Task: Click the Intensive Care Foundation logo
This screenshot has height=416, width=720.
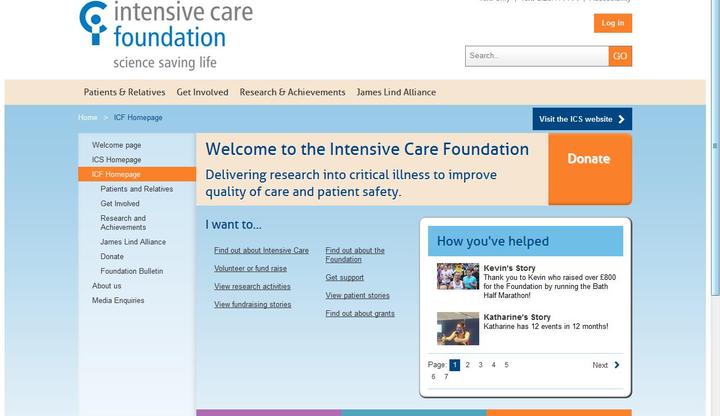Action: pos(166,32)
